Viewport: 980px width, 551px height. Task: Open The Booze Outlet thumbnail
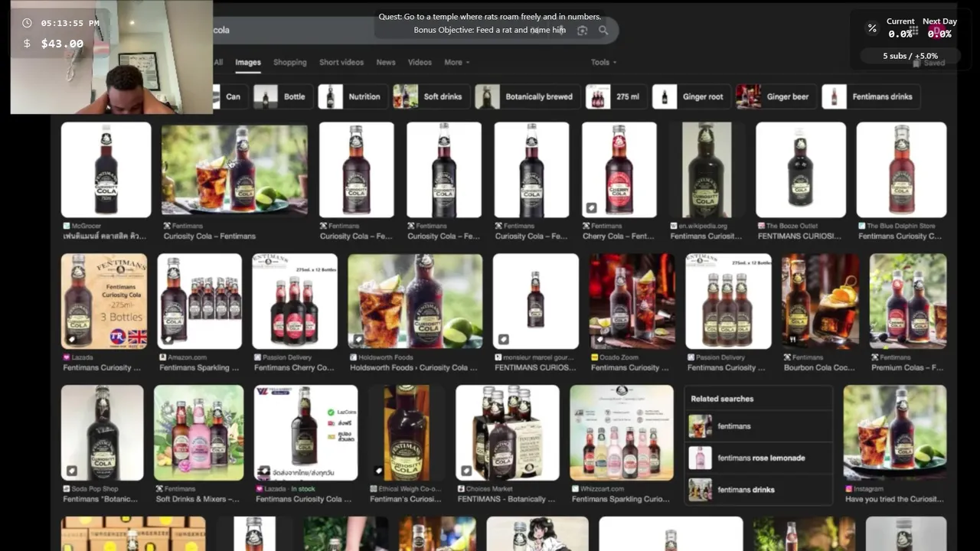801,170
